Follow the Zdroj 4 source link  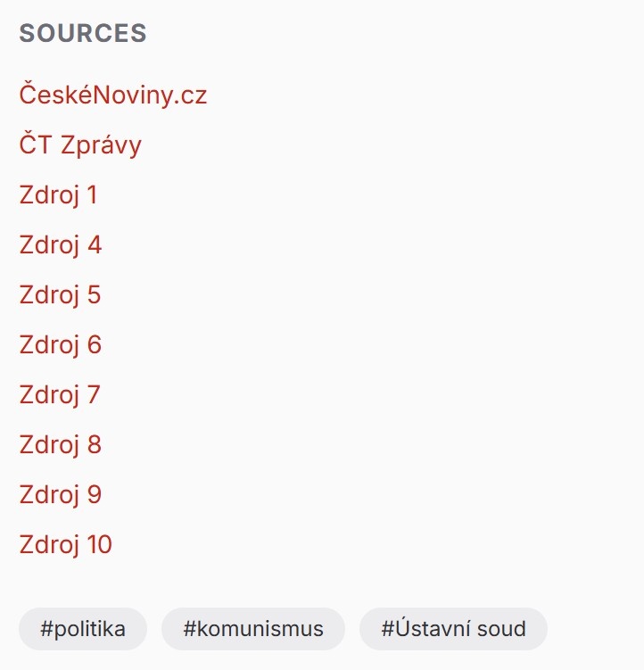[61, 244]
